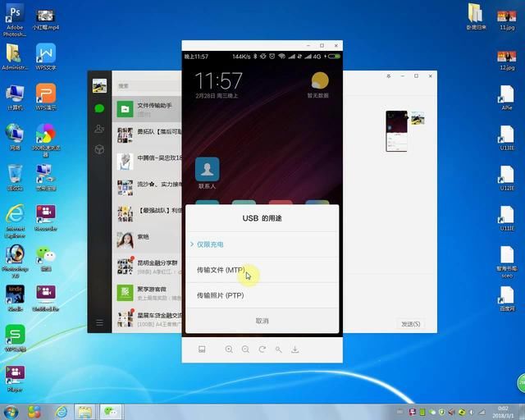525x420 pixels.
Task: Open the phone screenshot thumbnail in chat
Action: pyautogui.click(x=397, y=131)
